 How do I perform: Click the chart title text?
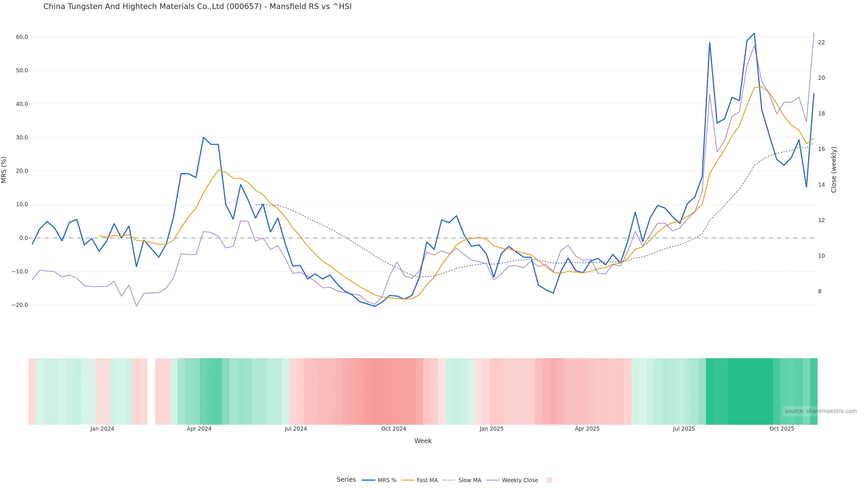[198, 6]
